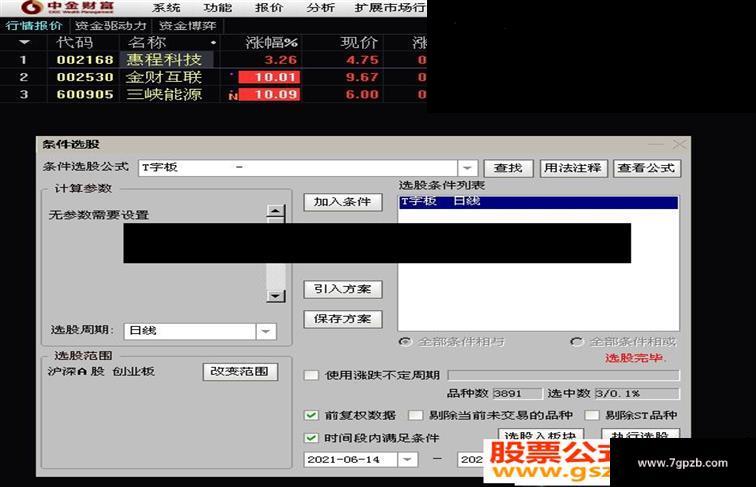756x487 pixels.
Task: Click stock code 600905
Action: (85, 95)
